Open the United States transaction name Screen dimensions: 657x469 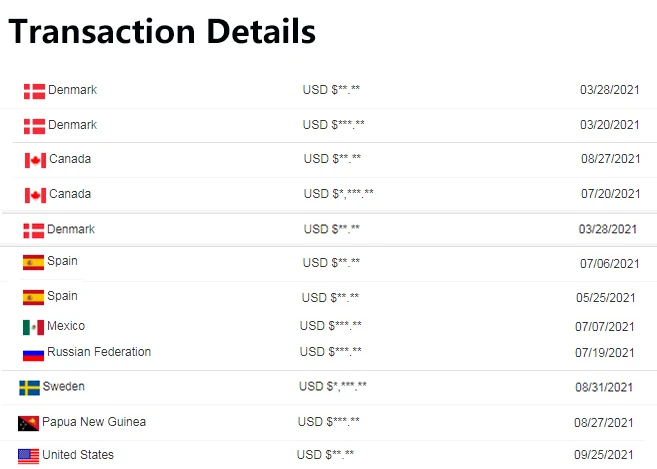[78, 455]
